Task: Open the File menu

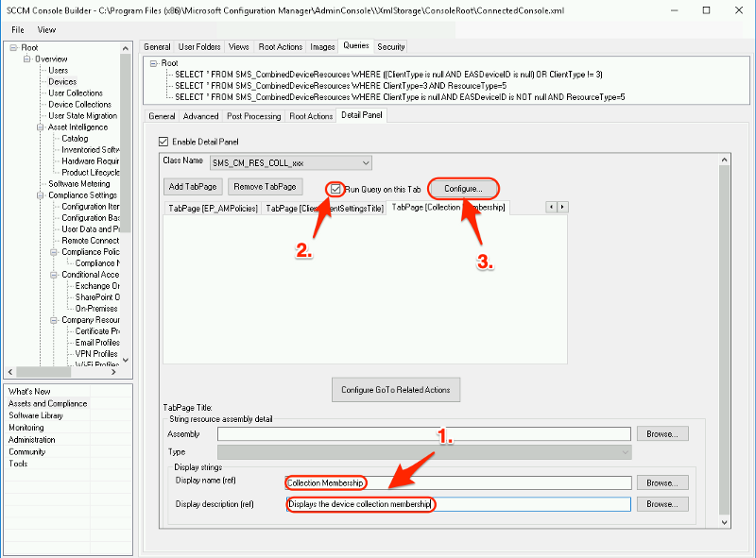Action: pos(17,28)
